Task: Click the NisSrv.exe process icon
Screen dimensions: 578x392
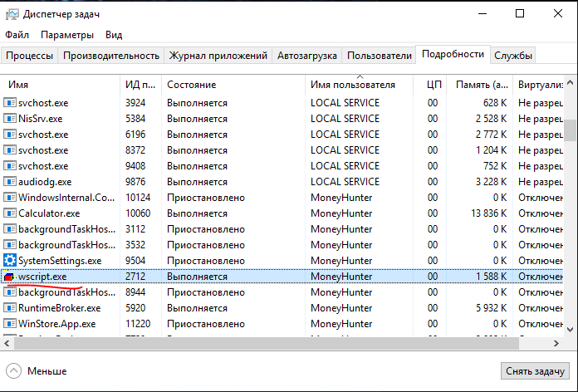Action: click(10, 119)
